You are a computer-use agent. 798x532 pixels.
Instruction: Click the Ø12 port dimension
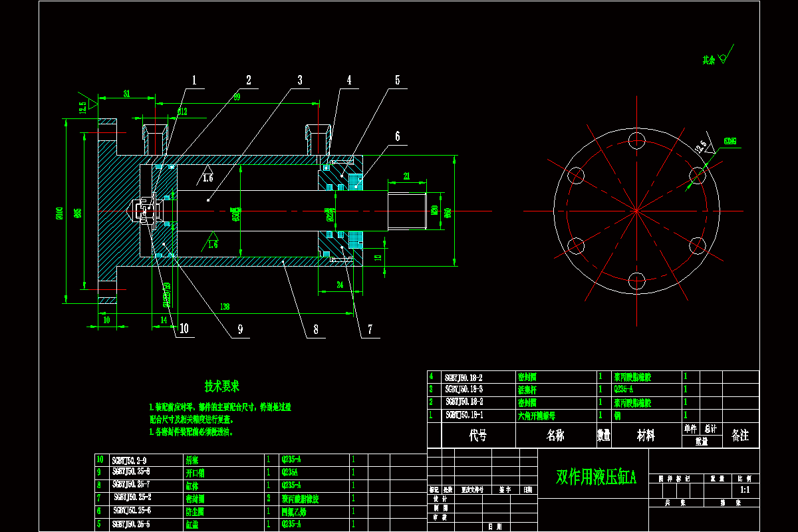pos(182,110)
